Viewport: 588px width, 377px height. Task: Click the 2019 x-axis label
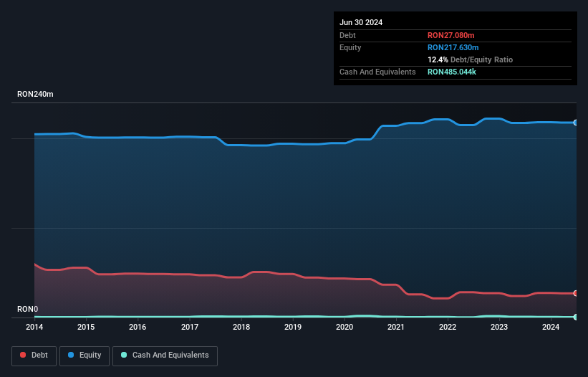pyautogui.click(x=293, y=327)
